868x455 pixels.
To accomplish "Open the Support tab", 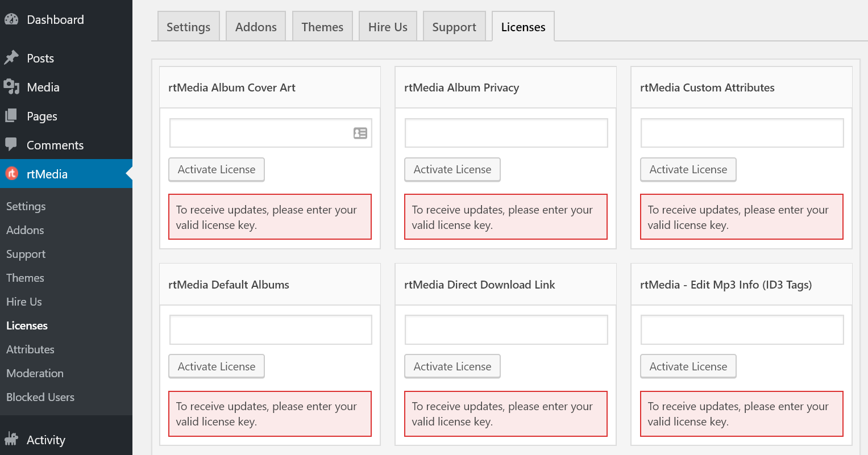I will (x=454, y=26).
